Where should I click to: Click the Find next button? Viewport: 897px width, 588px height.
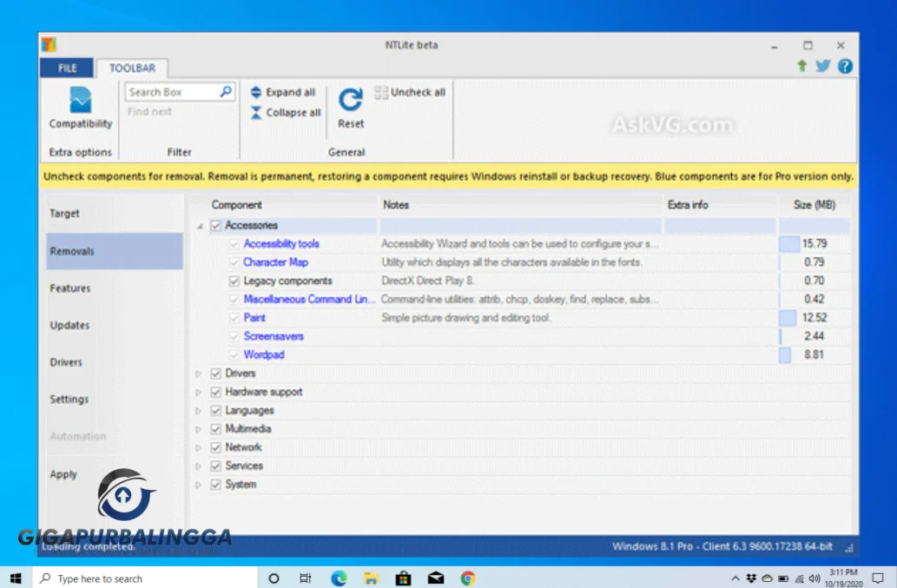pos(150,111)
